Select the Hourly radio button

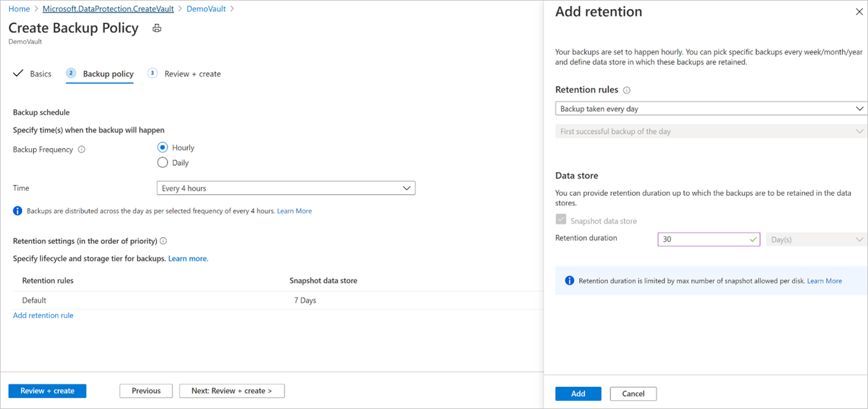[x=163, y=147]
